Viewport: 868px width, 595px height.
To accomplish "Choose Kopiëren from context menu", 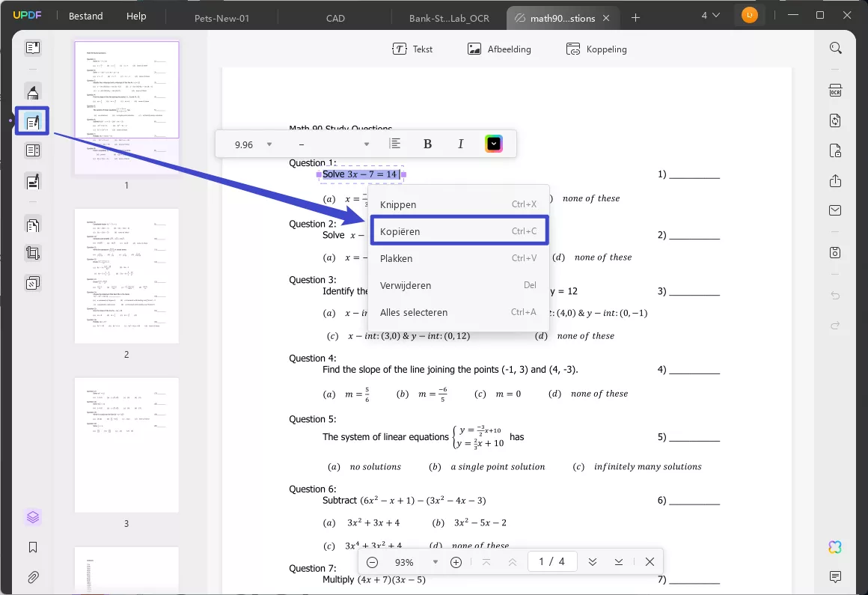I will (x=459, y=231).
